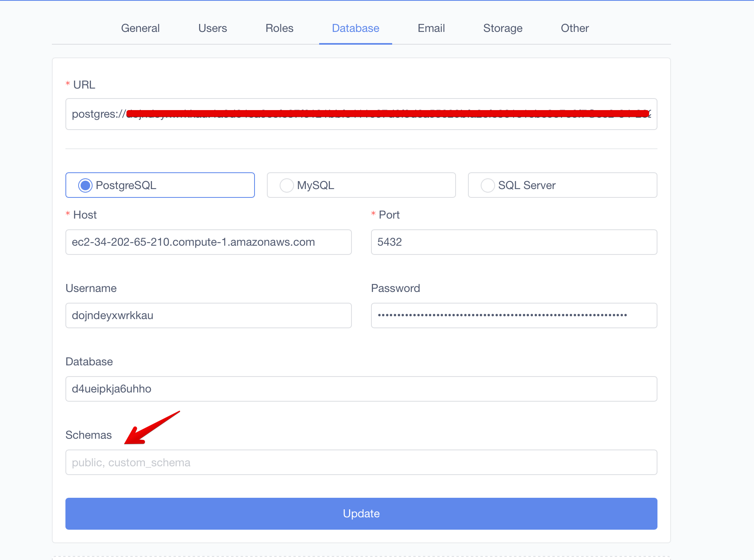This screenshot has width=754, height=560.
Task: Click the Port field label
Action: pyautogui.click(x=389, y=215)
